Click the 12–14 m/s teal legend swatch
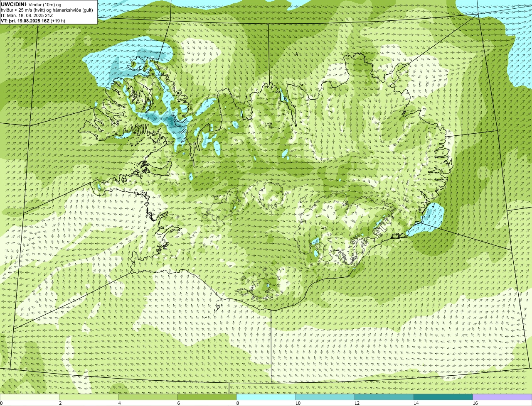Screen dimensions: 532x406 (384, 397)
